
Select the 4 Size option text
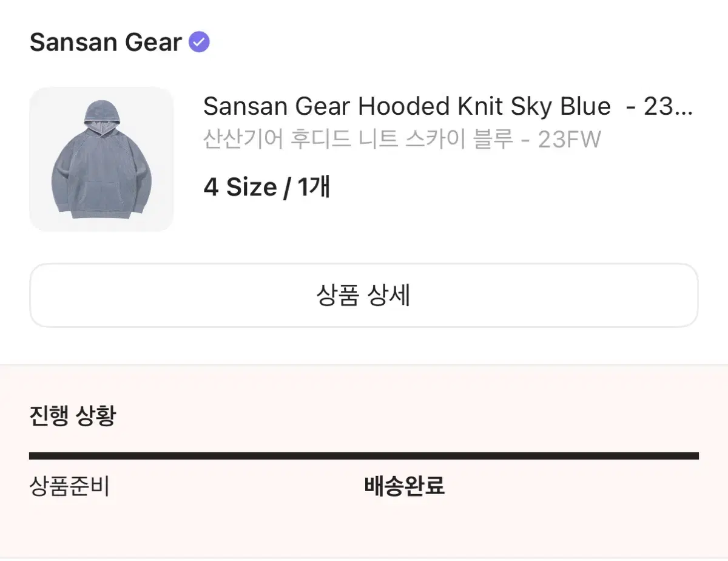(x=240, y=187)
